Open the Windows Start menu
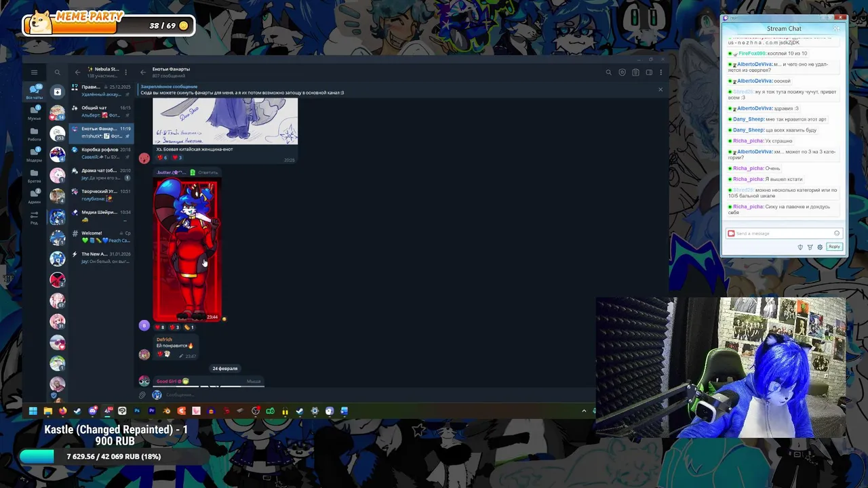Screen dimensions: 868x488 coord(33,411)
